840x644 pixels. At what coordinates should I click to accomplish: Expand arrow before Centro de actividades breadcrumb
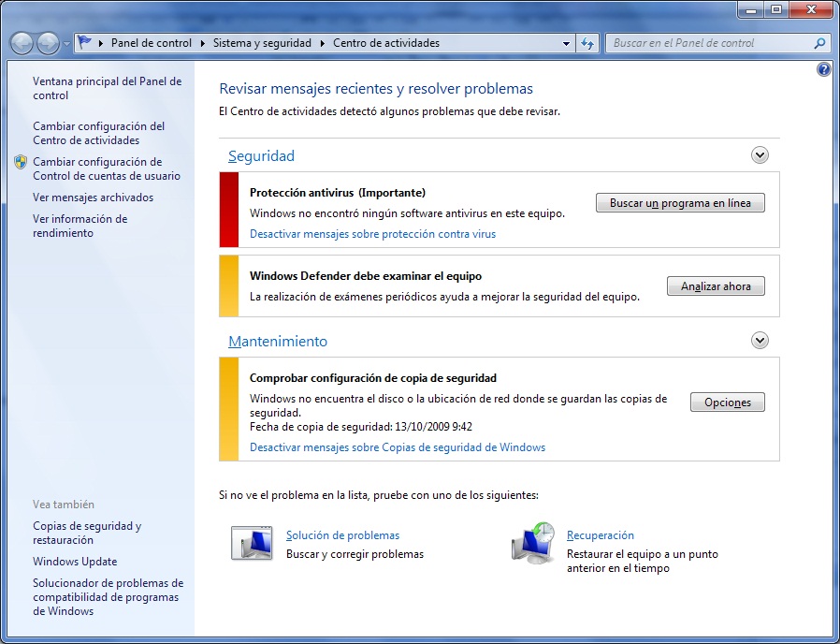point(323,43)
